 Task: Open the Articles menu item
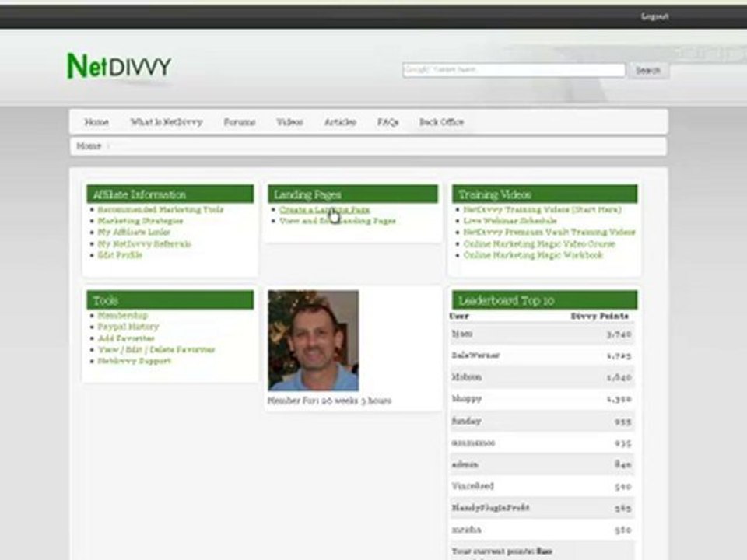click(340, 122)
